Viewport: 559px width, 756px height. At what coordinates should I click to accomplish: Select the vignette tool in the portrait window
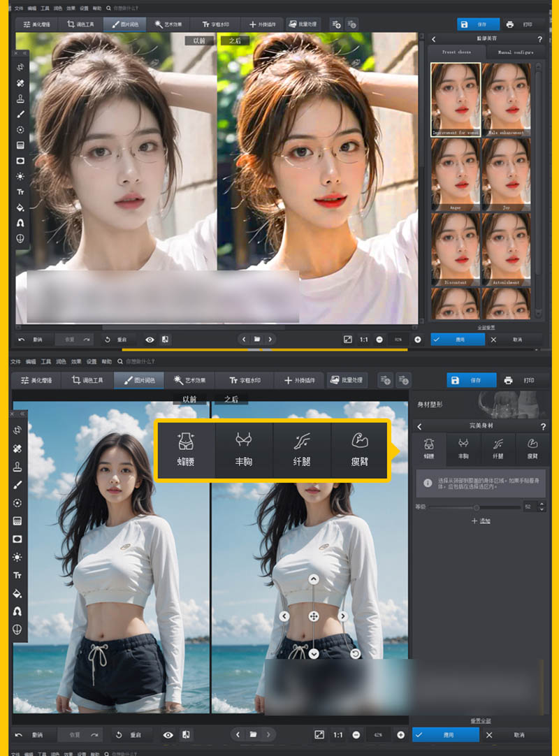(x=20, y=161)
